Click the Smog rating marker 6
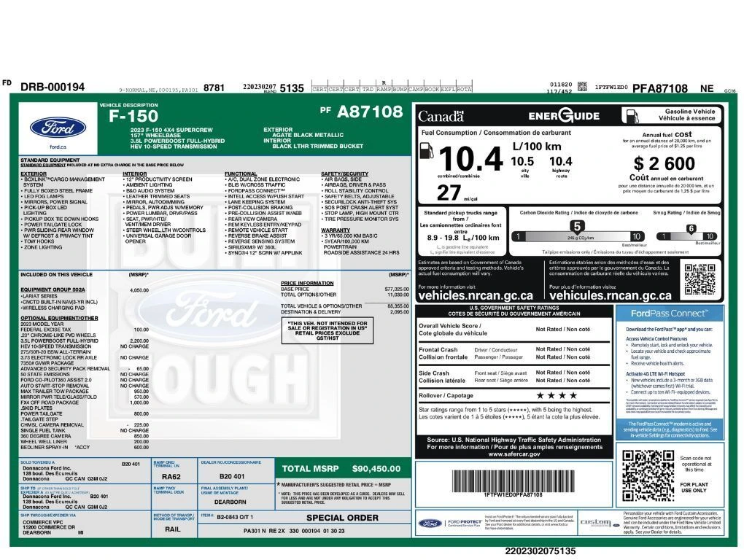This screenshot has width=744, height=560. point(691,228)
